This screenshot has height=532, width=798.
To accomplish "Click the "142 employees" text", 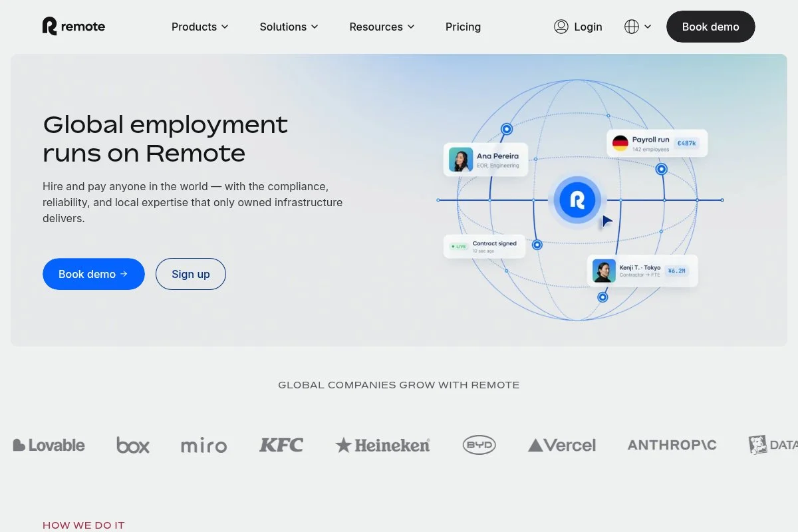I will (651, 150).
